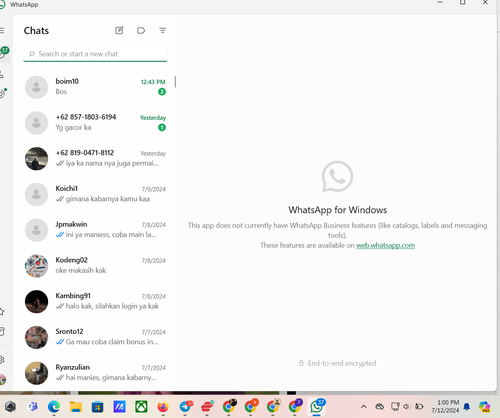Open chat with +62 819-0471-8112
Screen dimensions: 500x418
(95, 158)
